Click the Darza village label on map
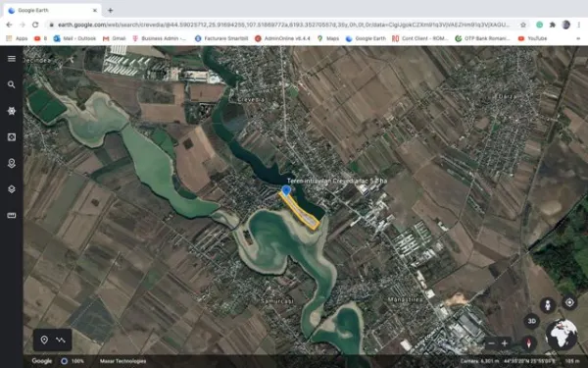 pyautogui.click(x=507, y=96)
